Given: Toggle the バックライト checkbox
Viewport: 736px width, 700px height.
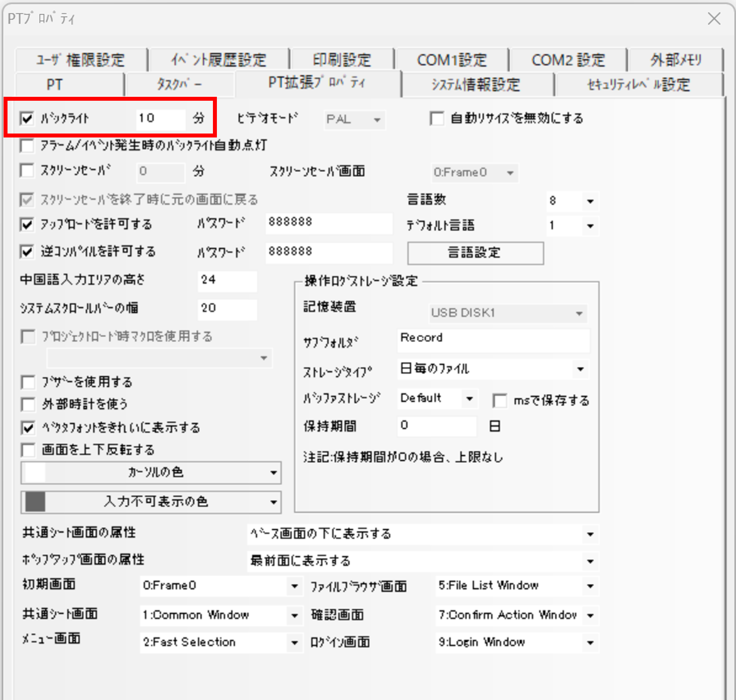Looking at the screenshot, I should click(27, 119).
